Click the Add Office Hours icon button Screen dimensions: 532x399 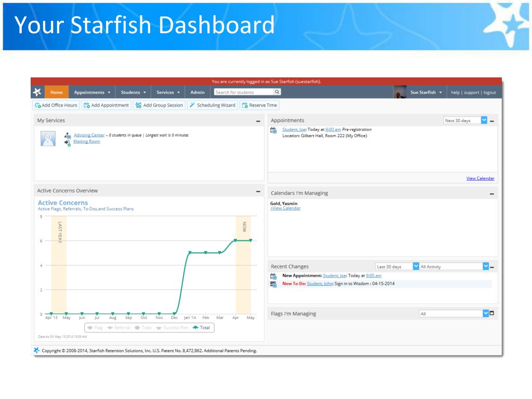(56, 105)
